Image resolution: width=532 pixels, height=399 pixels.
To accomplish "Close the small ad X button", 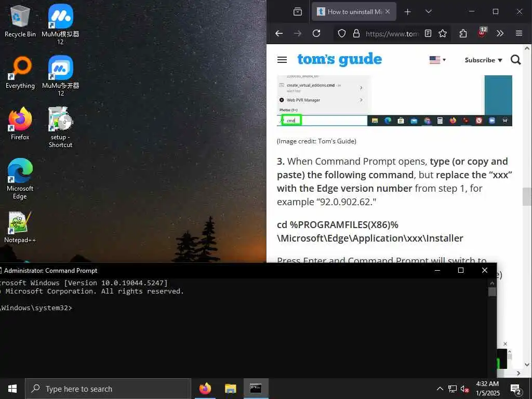I will coord(505,344).
